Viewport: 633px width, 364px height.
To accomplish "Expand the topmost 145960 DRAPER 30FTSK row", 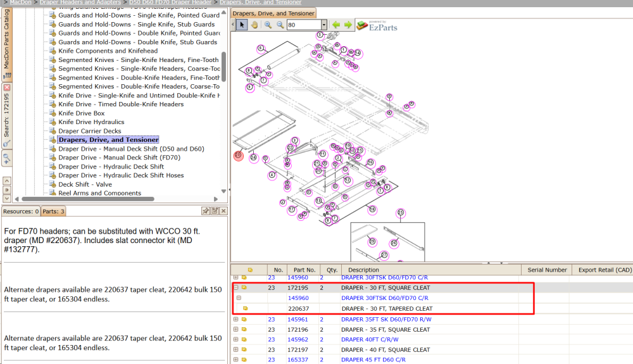I will (235, 278).
